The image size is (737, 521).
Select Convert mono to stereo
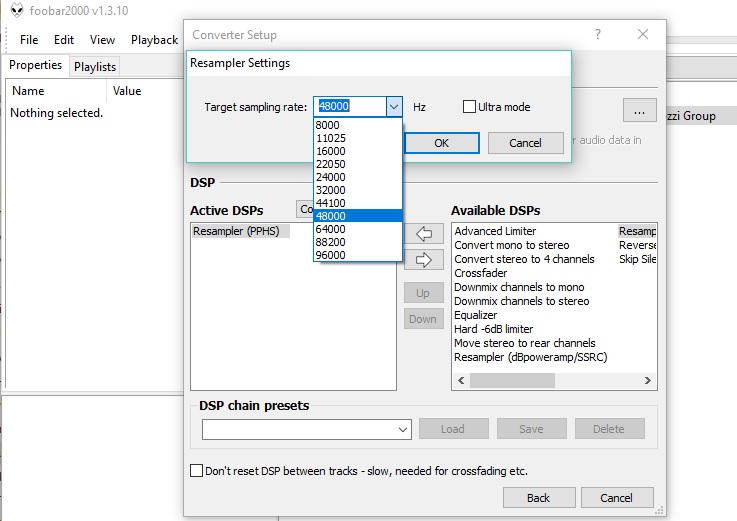point(511,245)
